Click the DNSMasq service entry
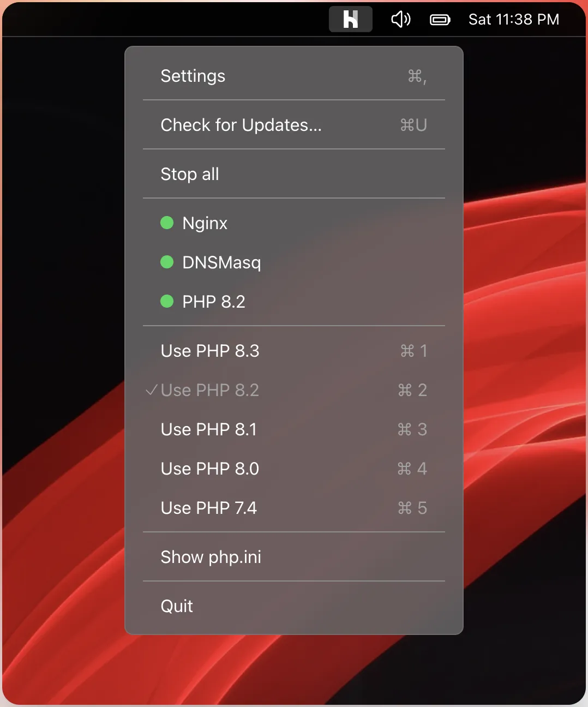Screen dimensions: 588x707 (294, 262)
